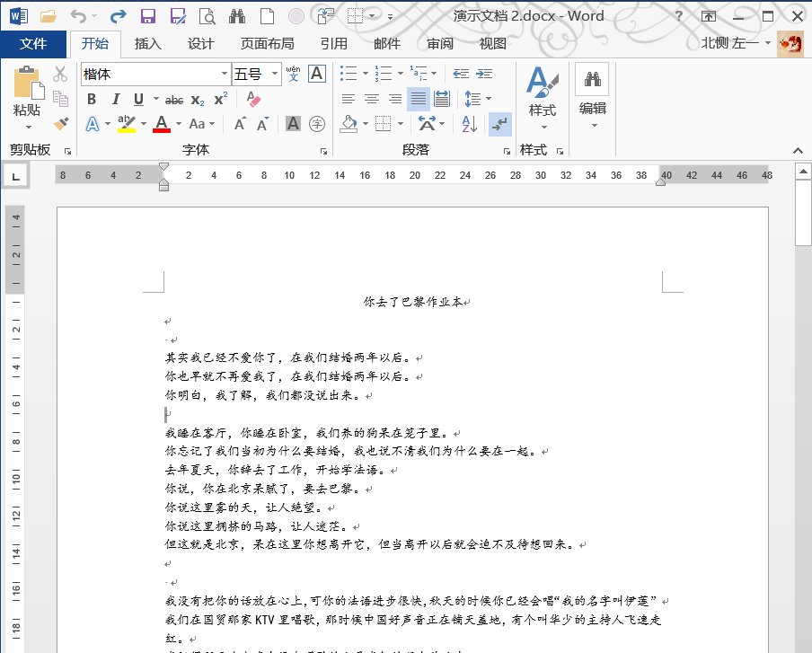
Task: Toggle show/hide paragraph marks
Action: click(500, 124)
